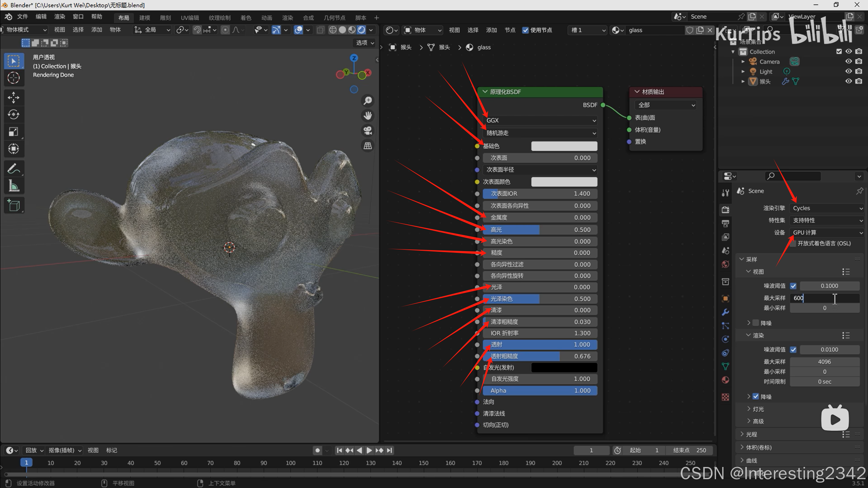The width and height of the screenshot is (868, 488).
Task: Click the 最大采样 4096 render field
Action: (x=824, y=362)
